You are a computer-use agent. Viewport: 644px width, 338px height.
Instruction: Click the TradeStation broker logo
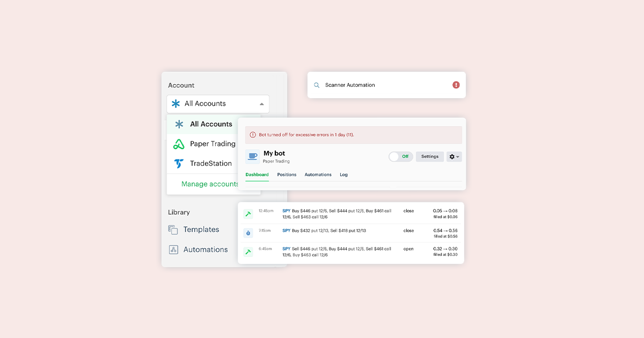[179, 163]
